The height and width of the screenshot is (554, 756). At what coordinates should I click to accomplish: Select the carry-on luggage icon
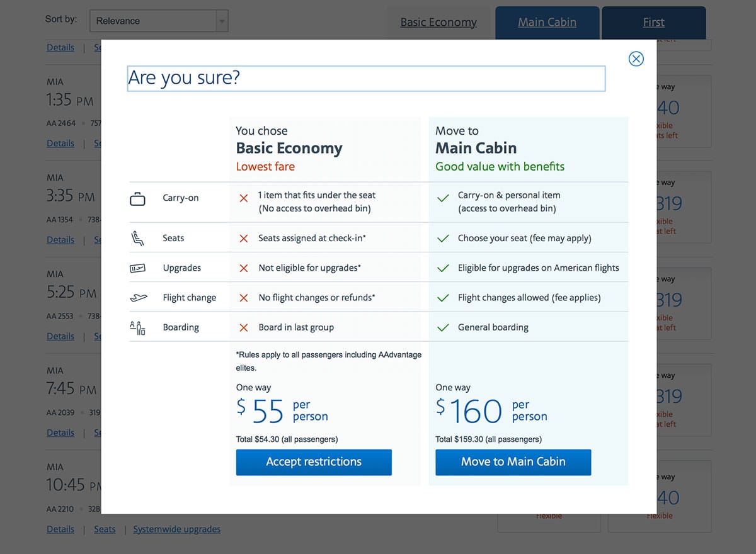138,197
